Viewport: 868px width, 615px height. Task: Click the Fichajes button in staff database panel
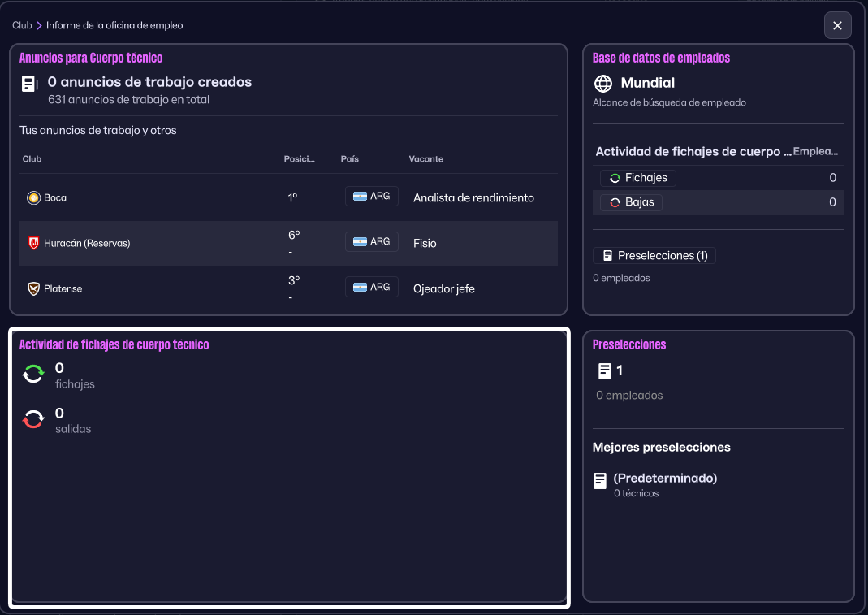click(638, 178)
